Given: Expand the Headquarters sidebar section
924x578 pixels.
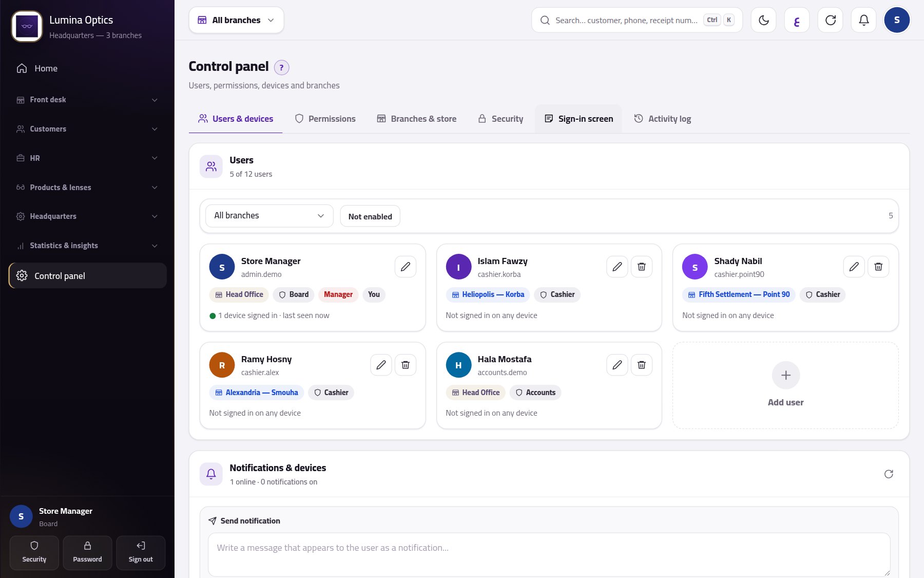Looking at the screenshot, I should tap(87, 216).
